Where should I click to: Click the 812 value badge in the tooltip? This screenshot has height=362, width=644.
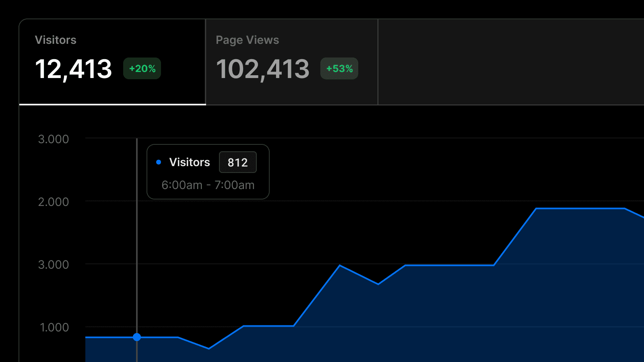click(237, 162)
